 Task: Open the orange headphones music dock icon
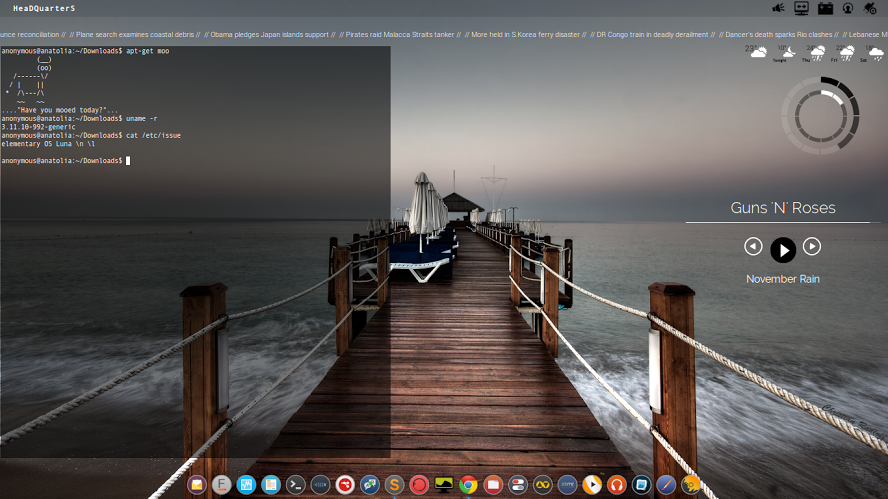click(x=617, y=485)
